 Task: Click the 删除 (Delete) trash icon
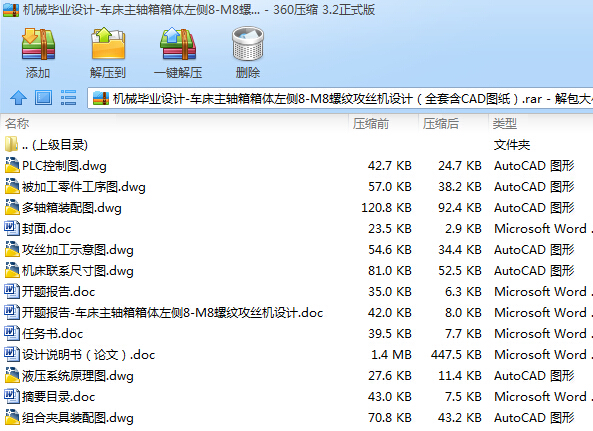(248, 43)
